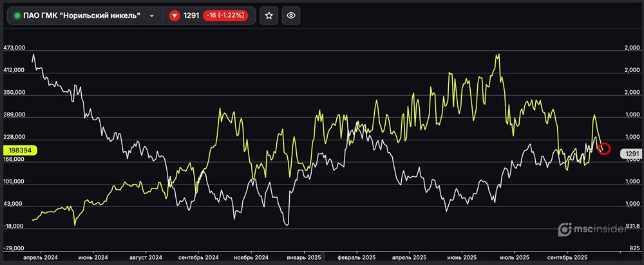Click the red down-triangle price direction icon
This screenshot has height=265, width=644.
click(175, 15)
